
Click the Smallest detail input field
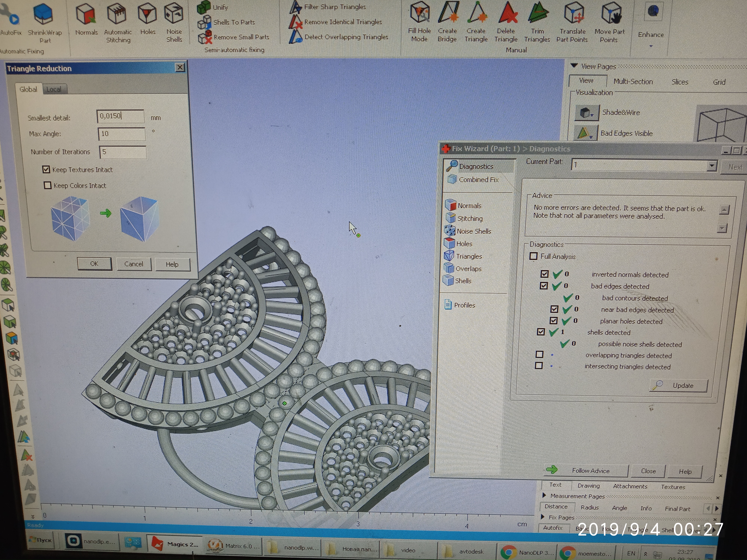[x=120, y=116]
